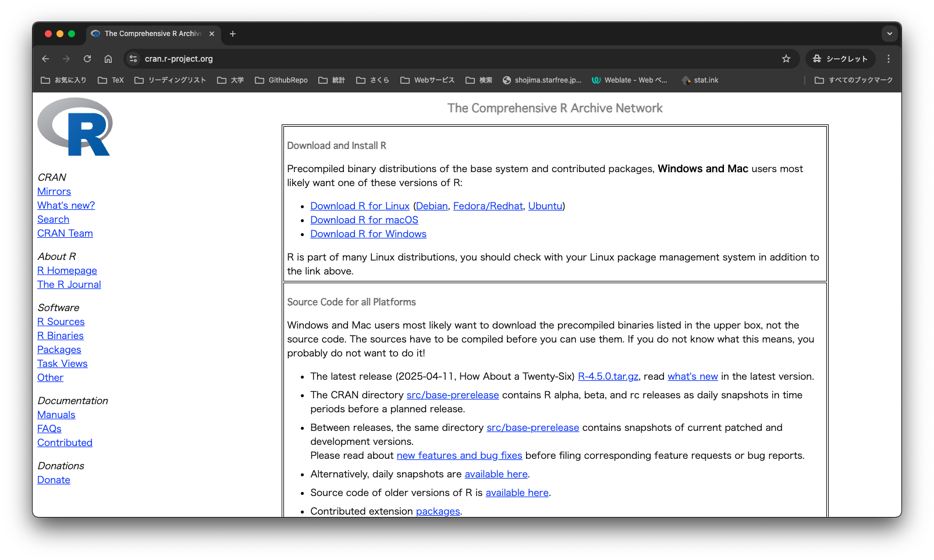934x560 pixels.
Task: Click the macOS yellow minimize window button
Action: click(60, 34)
